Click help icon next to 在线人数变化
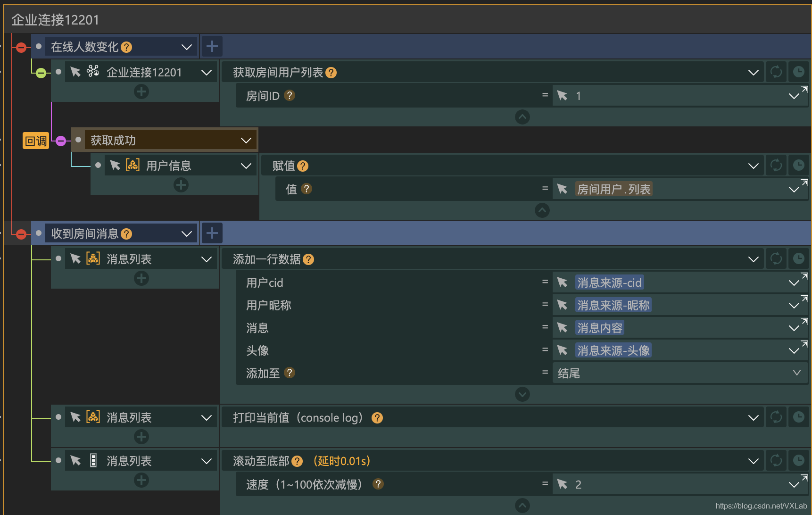812x515 pixels. (x=126, y=47)
